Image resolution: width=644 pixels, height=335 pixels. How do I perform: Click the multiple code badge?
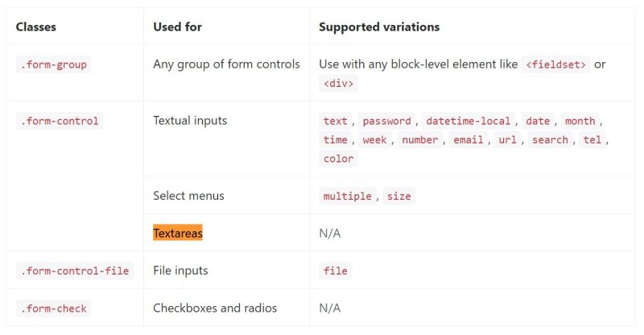(x=347, y=196)
